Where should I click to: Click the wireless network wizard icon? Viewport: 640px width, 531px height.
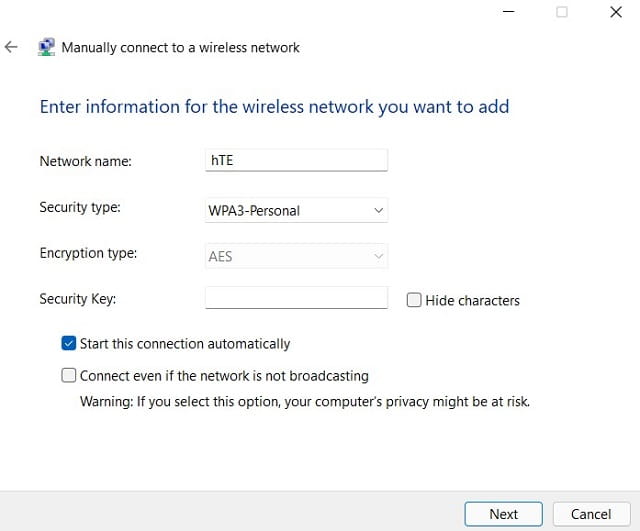pos(46,47)
